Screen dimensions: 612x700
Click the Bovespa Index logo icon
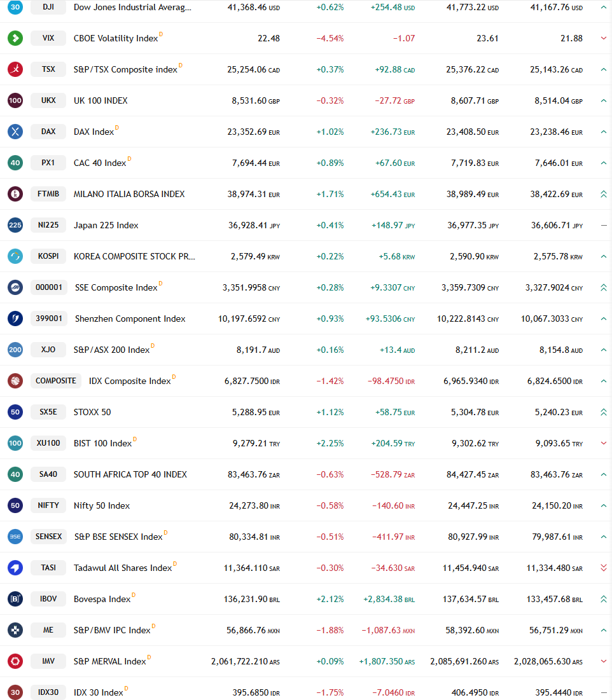coord(15,599)
